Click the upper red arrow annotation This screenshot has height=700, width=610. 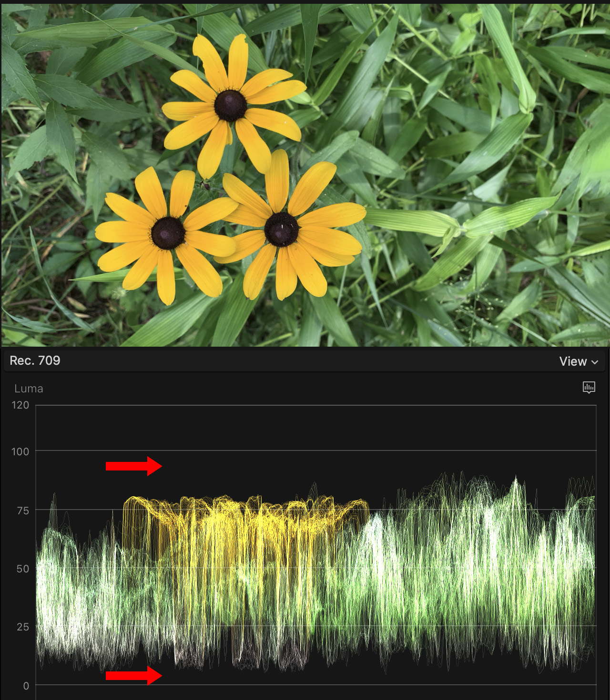pos(133,466)
